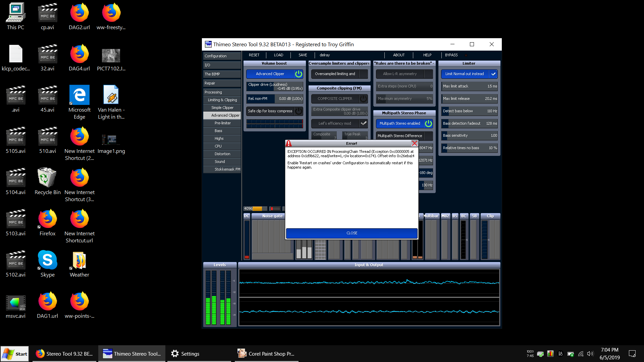The width and height of the screenshot is (644, 362).
Task: Select Highs in sidebar
Action: pos(222,138)
